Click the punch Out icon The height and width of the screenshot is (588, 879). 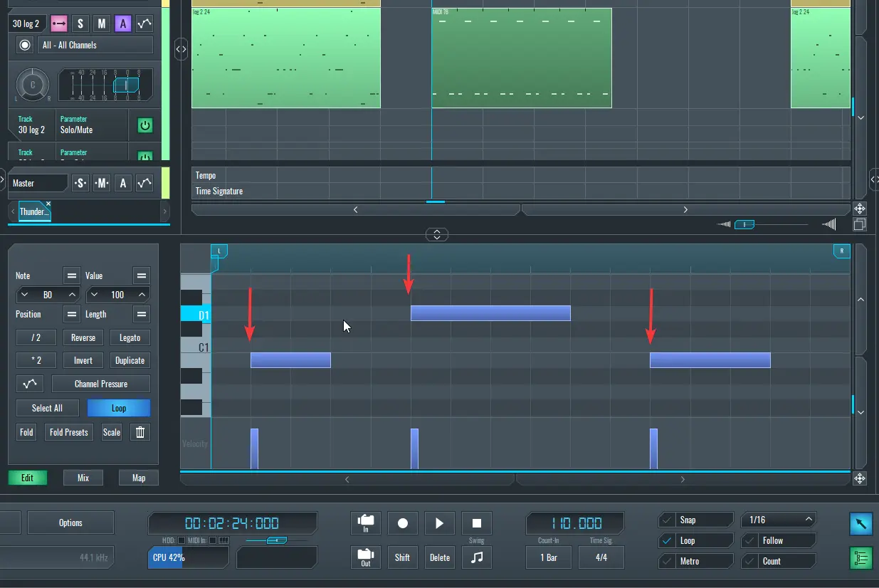[366, 557]
